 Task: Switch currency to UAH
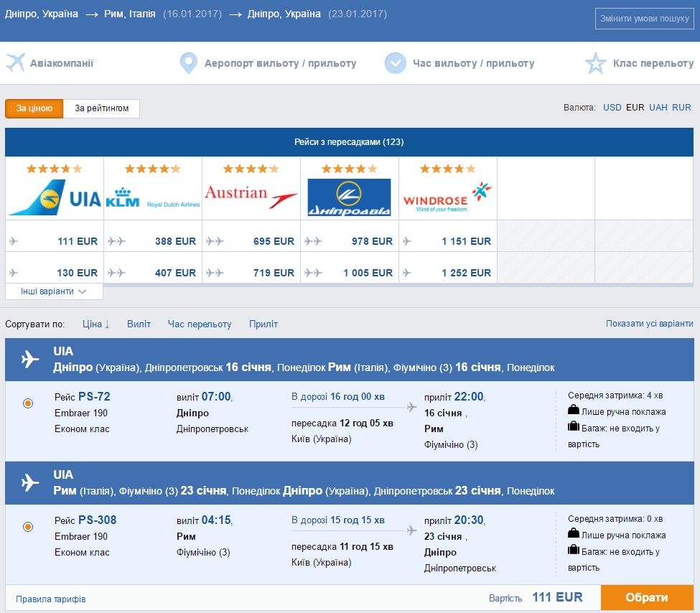coord(658,108)
